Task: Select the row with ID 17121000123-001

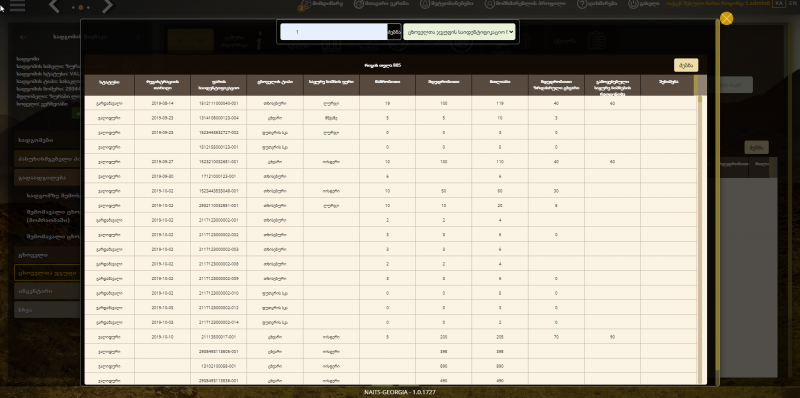Action: point(390,176)
